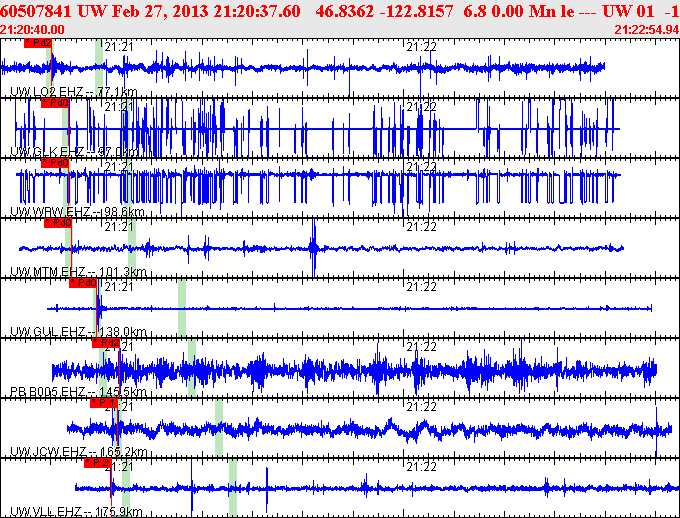680x518 pixels.
Task: Click the station label UW LO2 EHZ 77.1km
Action: (74, 92)
